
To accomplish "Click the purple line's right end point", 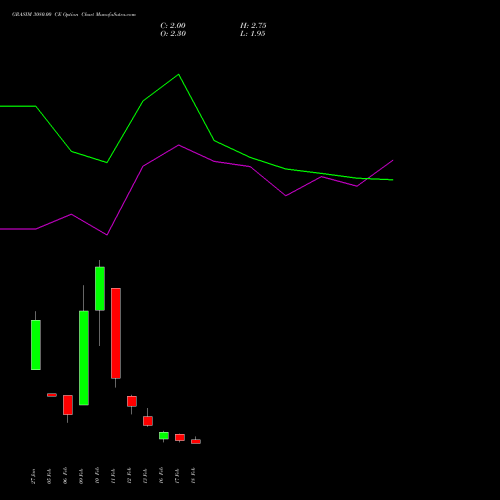I will click(393, 160).
